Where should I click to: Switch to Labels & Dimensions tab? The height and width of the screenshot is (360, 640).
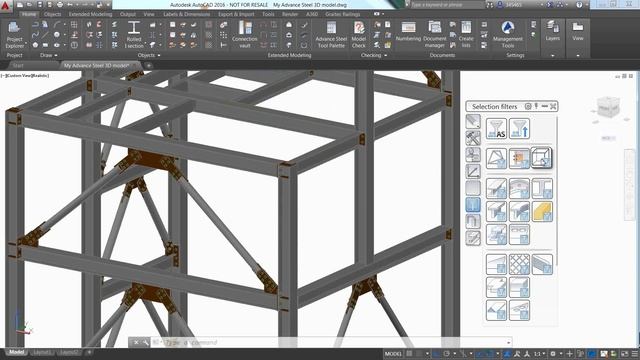[x=187, y=14]
